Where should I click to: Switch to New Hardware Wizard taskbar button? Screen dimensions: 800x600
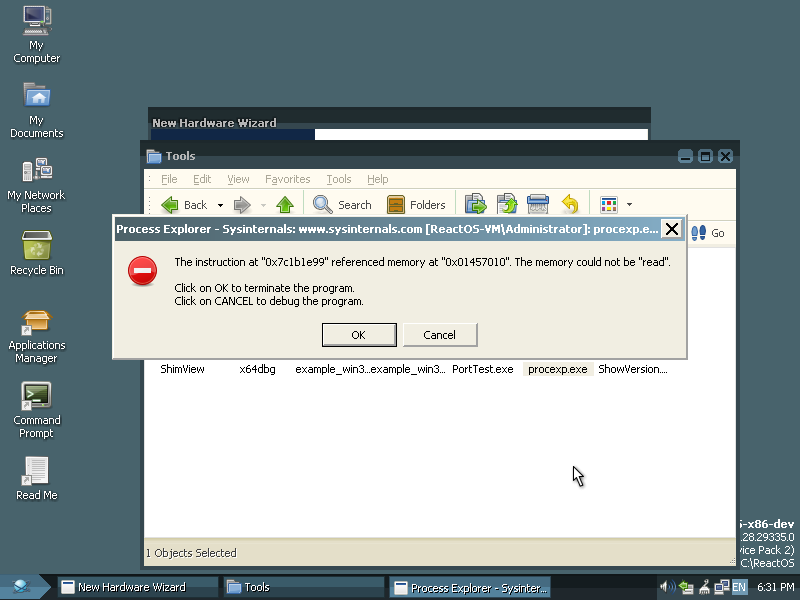pyautogui.click(x=138, y=587)
